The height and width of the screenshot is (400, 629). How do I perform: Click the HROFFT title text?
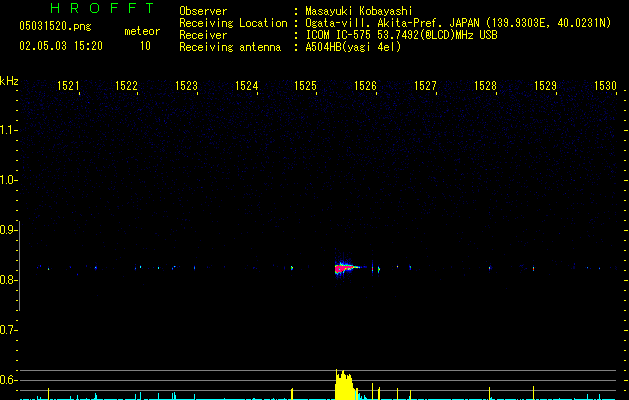coord(103,8)
